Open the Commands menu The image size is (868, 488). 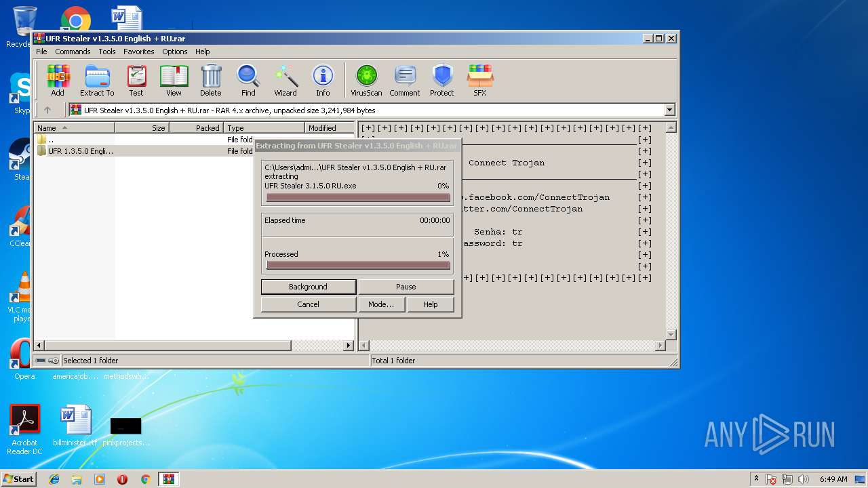[x=73, y=52]
